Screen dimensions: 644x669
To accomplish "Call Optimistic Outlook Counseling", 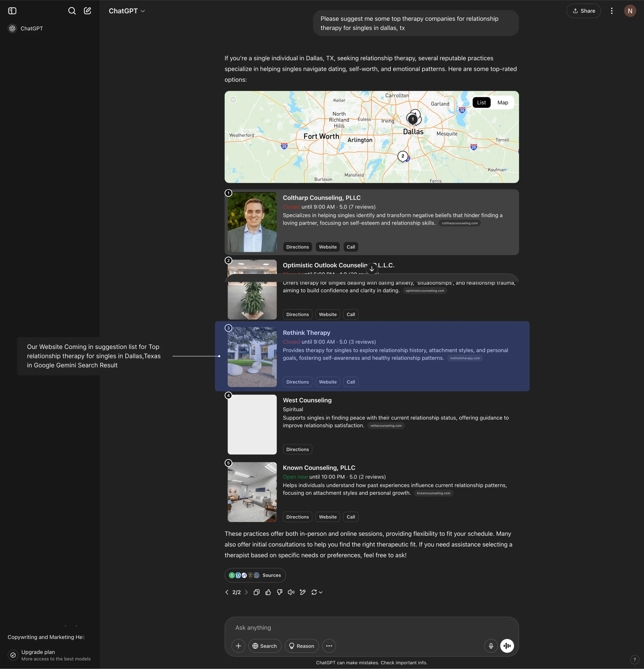I will pyautogui.click(x=351, y=315).
